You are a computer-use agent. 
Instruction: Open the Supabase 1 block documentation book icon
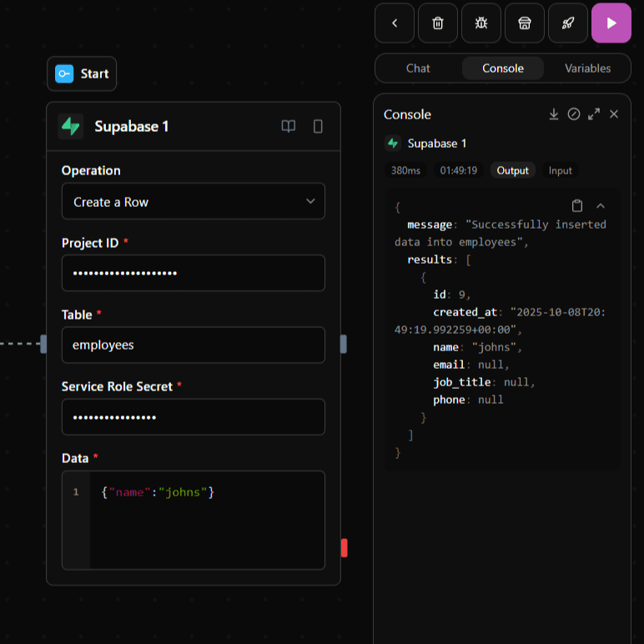(288, 127)
